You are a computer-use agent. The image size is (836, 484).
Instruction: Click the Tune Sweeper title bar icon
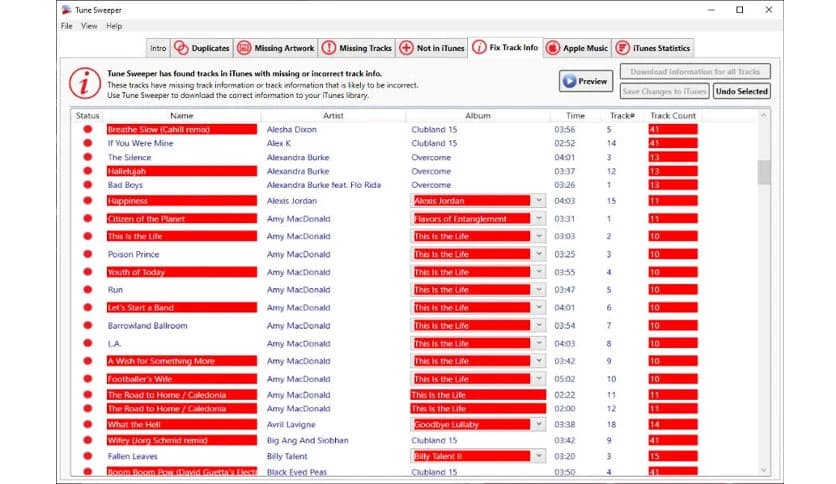point(67,10)
